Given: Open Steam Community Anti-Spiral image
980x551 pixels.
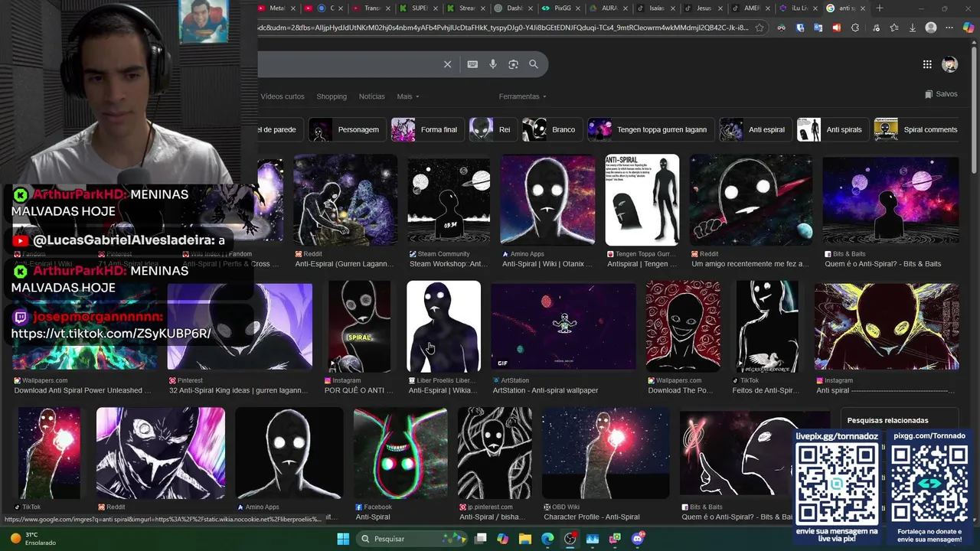Looking at the screenshot, I should coord(449,200).
